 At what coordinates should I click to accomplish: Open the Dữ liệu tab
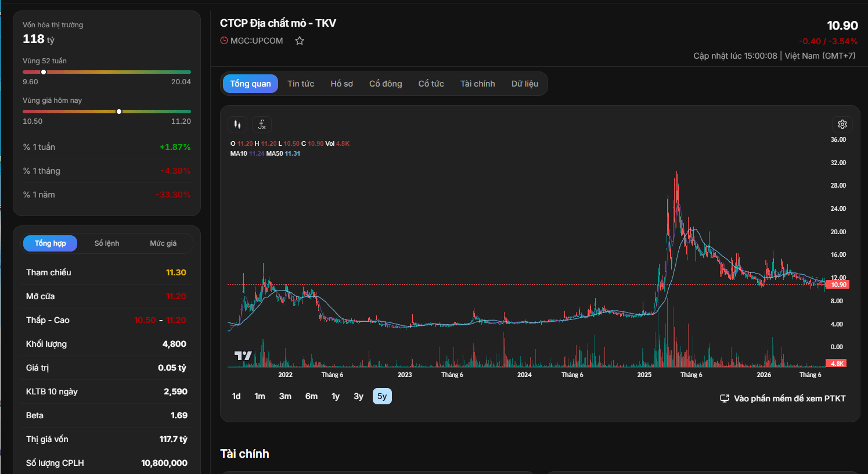[x=525, y=84]
